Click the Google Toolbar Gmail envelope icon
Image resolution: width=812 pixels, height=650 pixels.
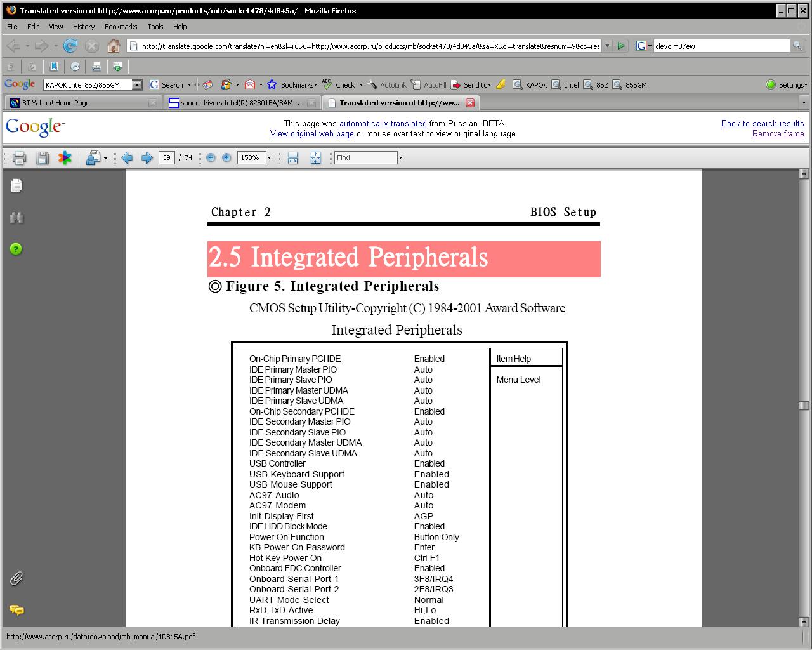250,84
